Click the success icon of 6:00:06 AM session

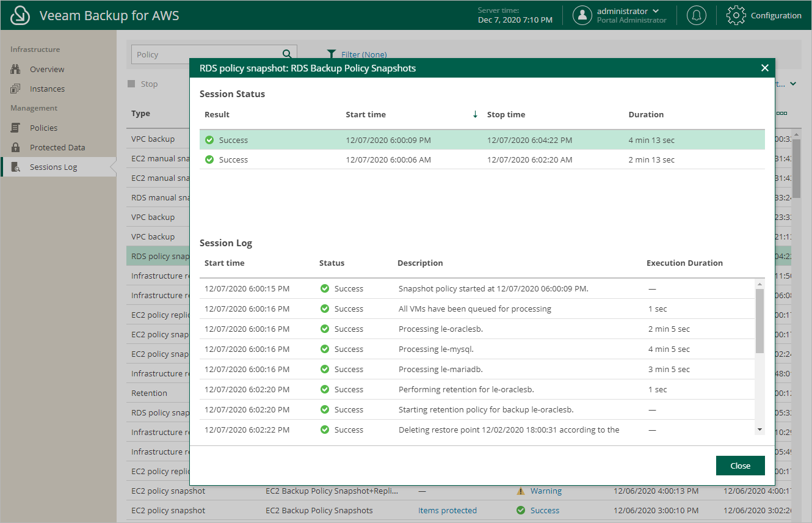click(209, 159)
